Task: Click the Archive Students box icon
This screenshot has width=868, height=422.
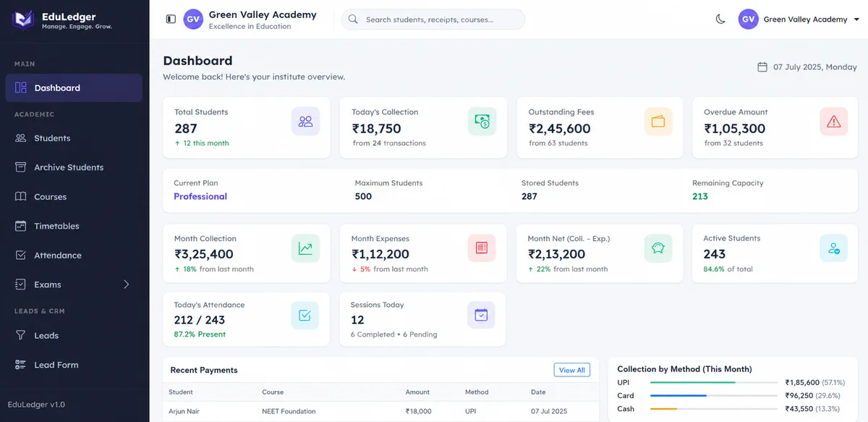Action: (20, 167)
